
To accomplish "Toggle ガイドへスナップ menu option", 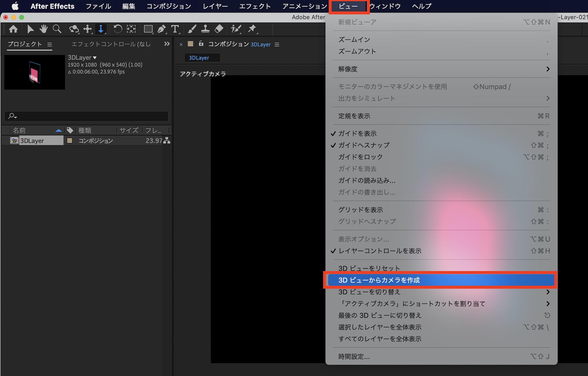I will pos(364,145).
